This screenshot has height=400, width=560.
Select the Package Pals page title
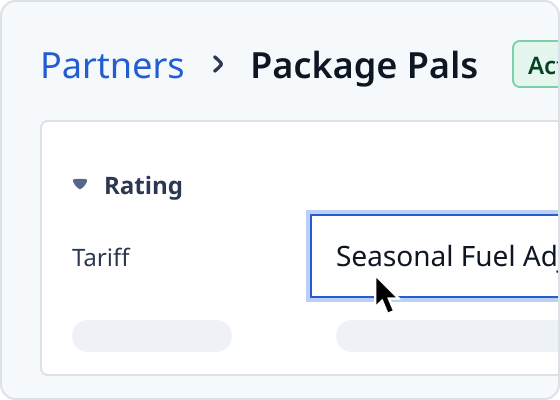point(364,66)
